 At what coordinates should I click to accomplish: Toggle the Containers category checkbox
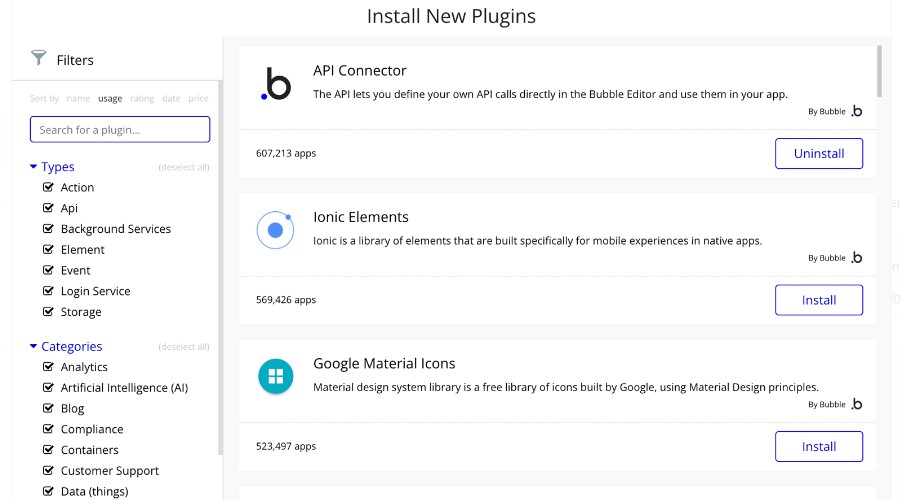48,449
